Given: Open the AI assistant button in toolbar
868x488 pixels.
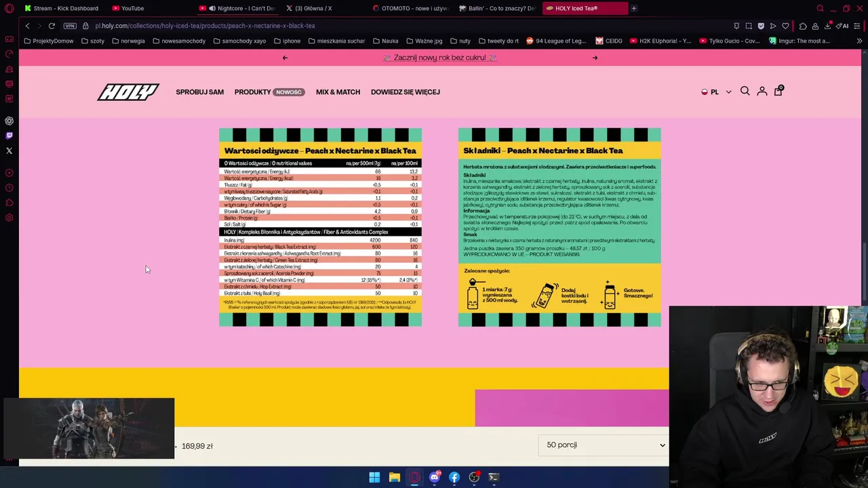Looking at the screenshot, I should tap(842, 26).
